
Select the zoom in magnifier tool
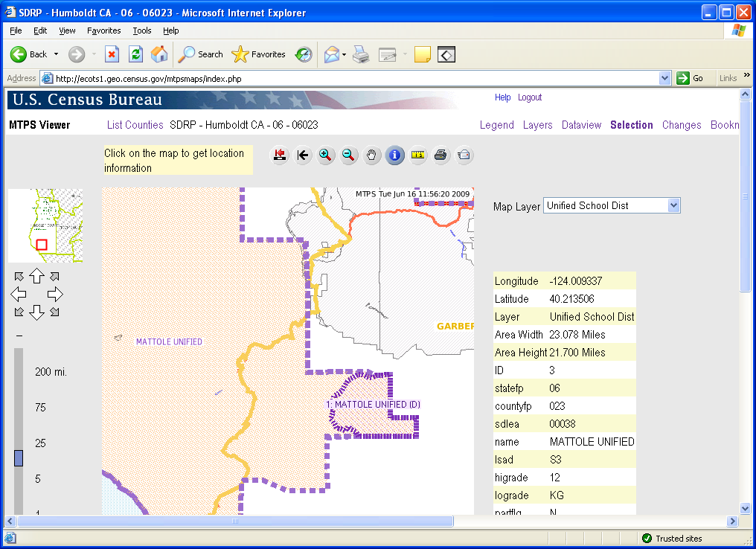[325, 155]
